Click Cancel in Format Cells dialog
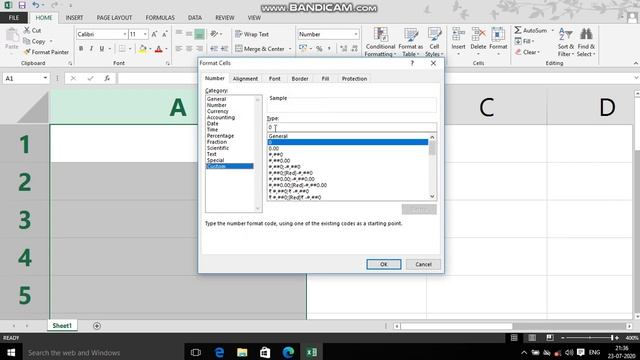This screenshot has width=640, height=360. pyautogui.click(x=423, y=264)
